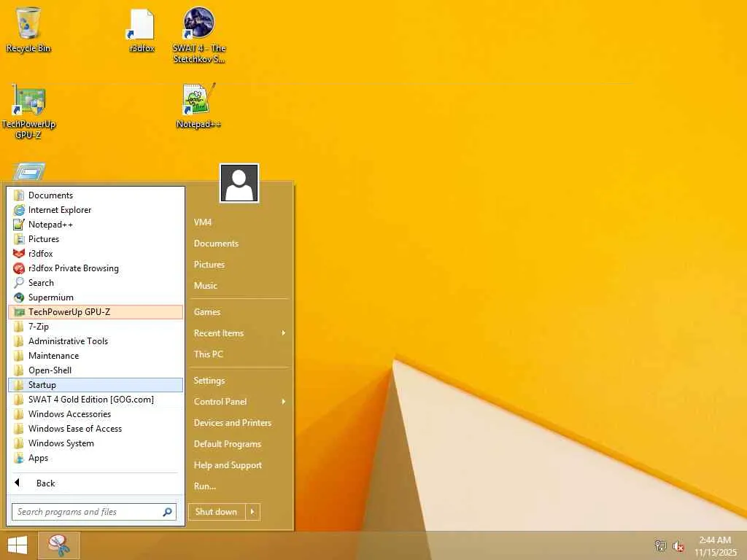Click the network tray icon
Viewport: 747px width, 560px height.
click(x=660, y=545)
